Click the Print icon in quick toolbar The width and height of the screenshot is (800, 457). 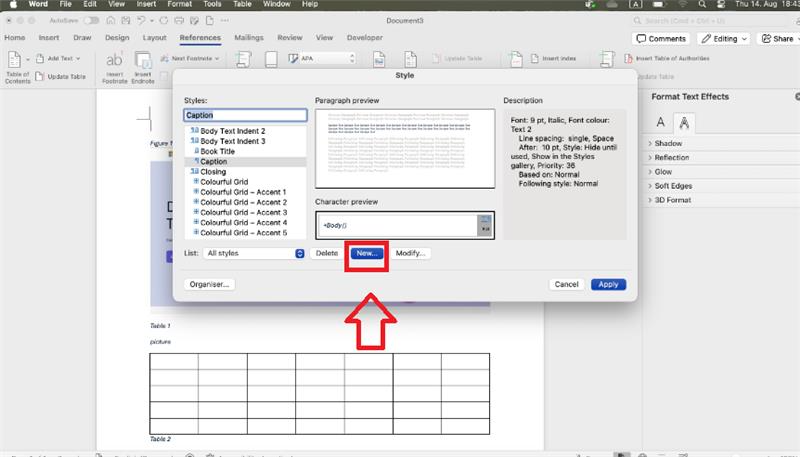point(179,20)
